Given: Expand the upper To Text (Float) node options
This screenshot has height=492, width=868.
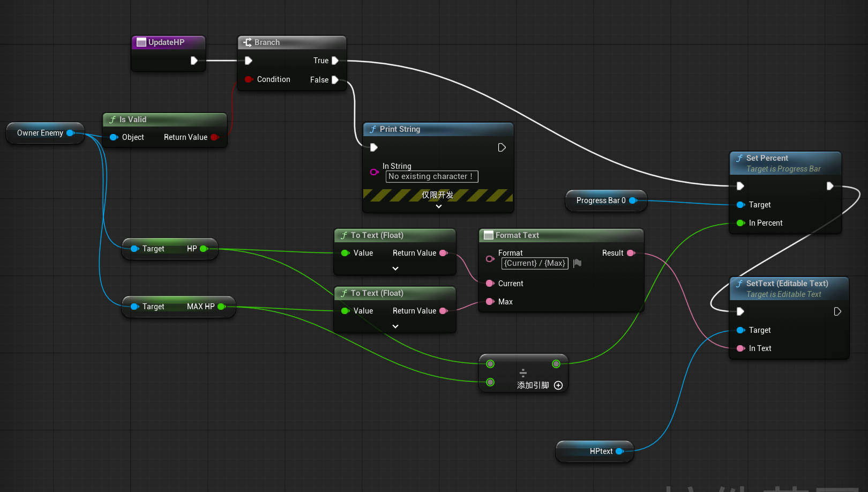Looking at the screenshot, I should click(x=395, y=269).
